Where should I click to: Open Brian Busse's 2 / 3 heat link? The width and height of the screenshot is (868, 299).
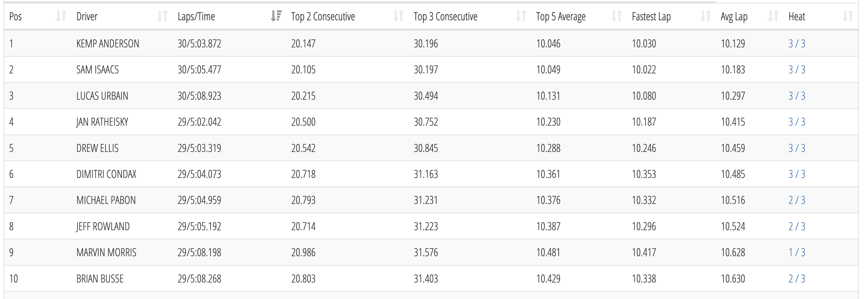(x=796, y=279)
